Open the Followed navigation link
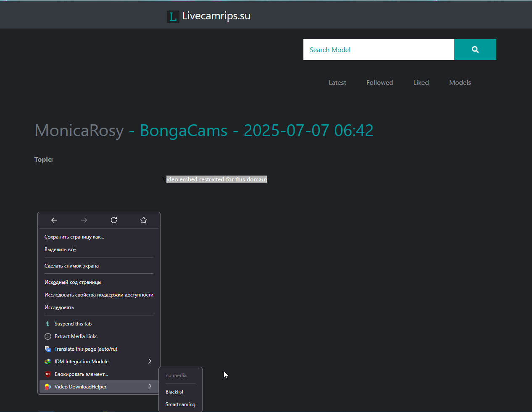 click(x=379, y=83)
